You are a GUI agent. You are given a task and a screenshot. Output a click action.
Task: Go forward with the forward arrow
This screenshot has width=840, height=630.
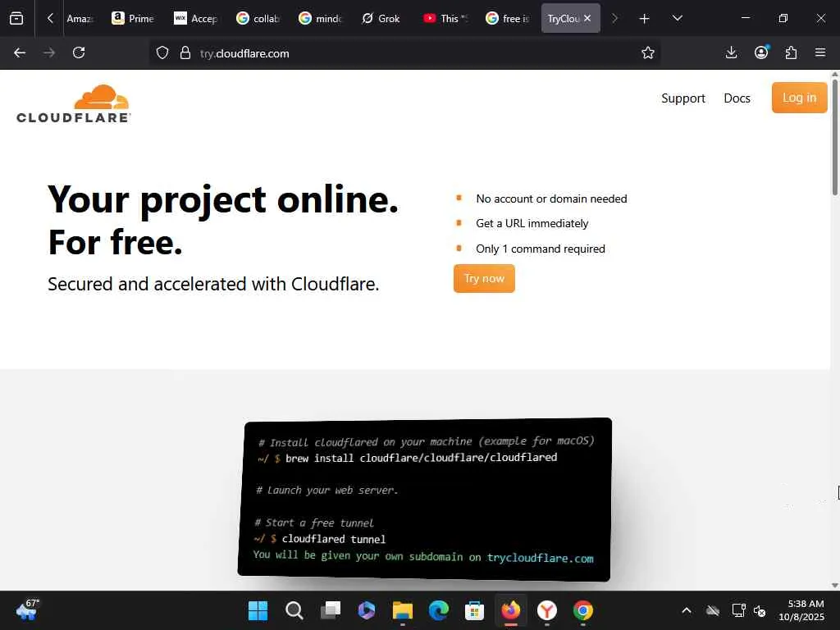click(49, 52)
